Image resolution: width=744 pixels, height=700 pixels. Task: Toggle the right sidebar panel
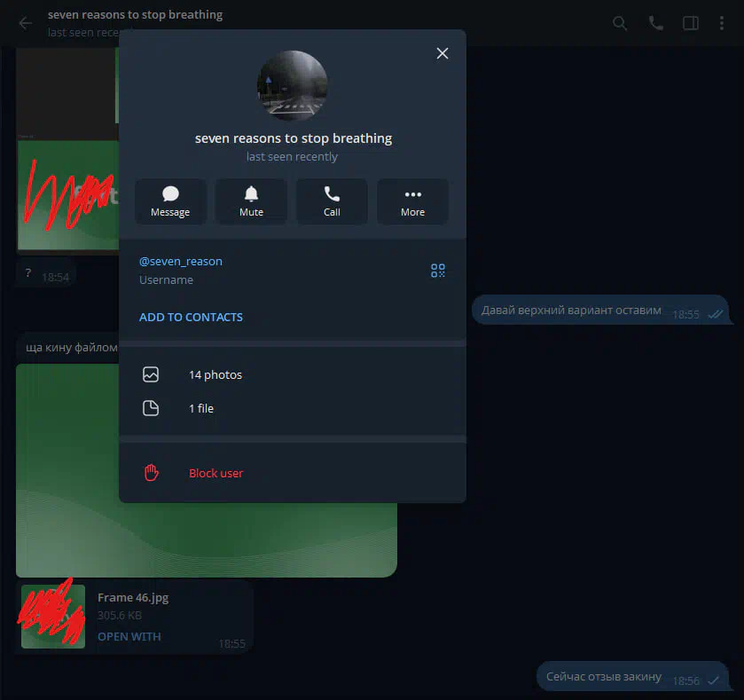(x=690, y=23)
